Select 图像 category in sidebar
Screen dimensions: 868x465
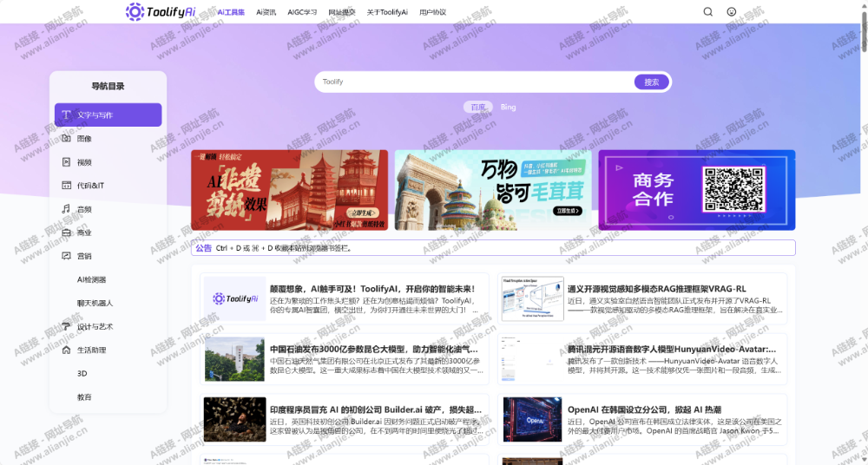(108, 139)
